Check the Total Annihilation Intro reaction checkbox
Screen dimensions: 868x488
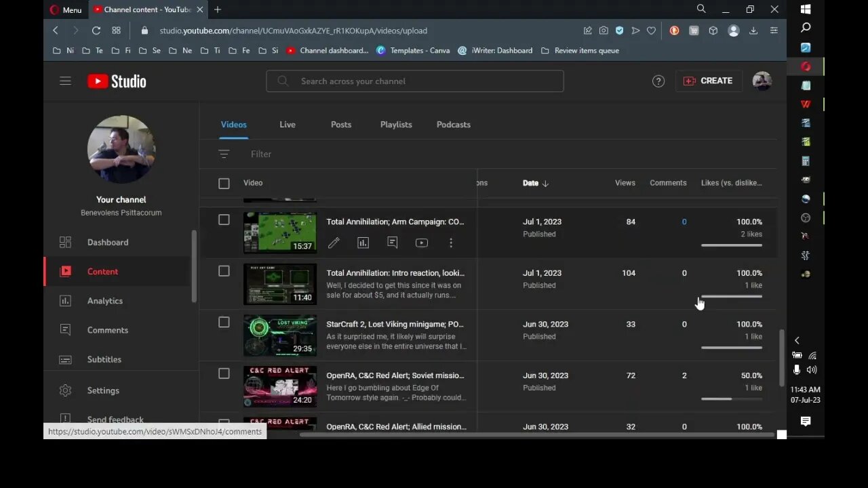(x=224, y=271)
